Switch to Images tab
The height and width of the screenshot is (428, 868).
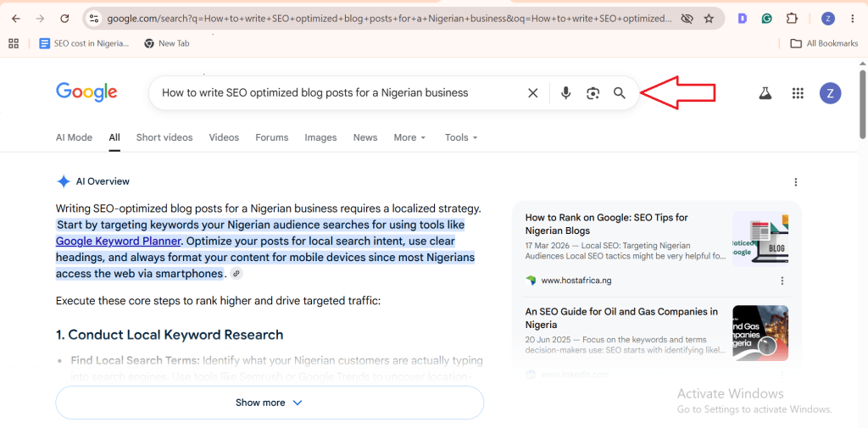(320, 137)
